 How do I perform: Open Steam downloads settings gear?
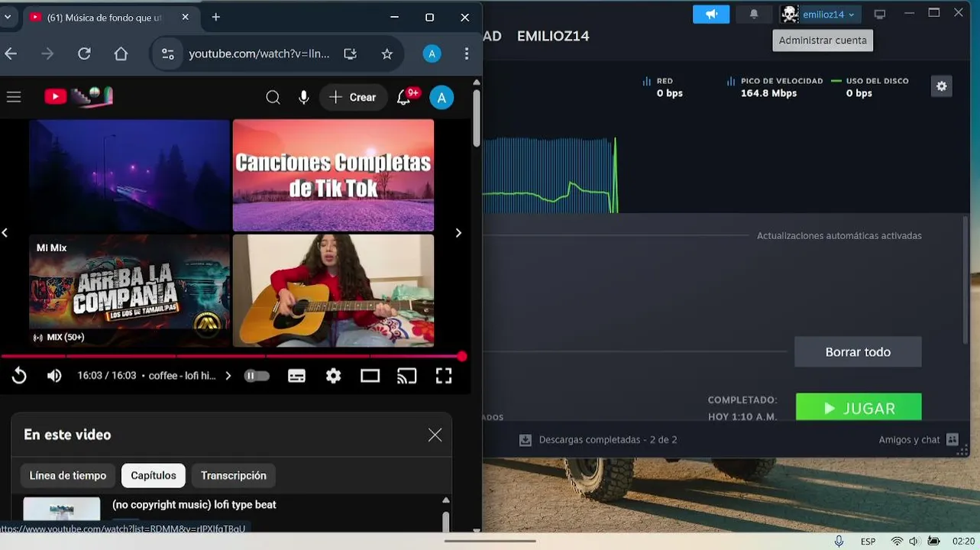pos(941,86)
